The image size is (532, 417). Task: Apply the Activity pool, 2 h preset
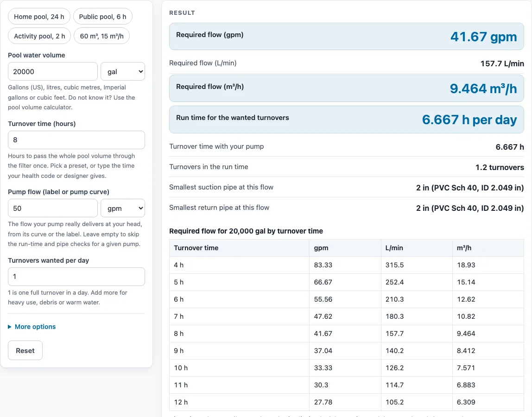pos(39,36)
